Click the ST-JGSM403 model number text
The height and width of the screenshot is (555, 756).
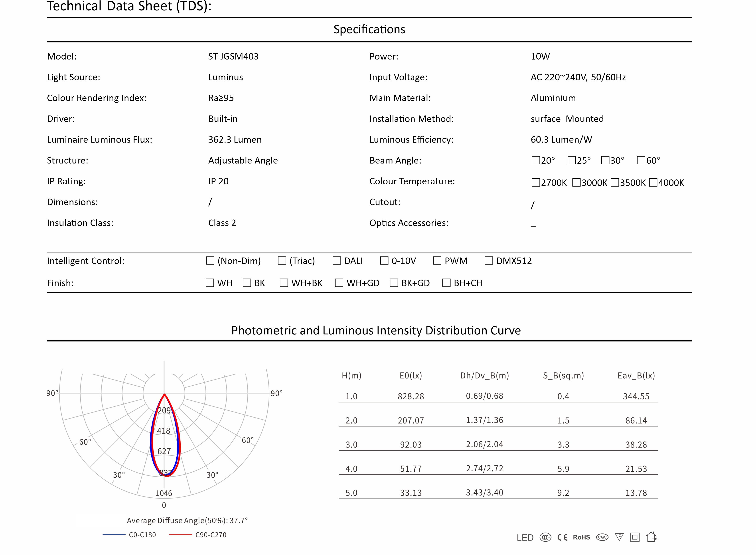(233, 56)
